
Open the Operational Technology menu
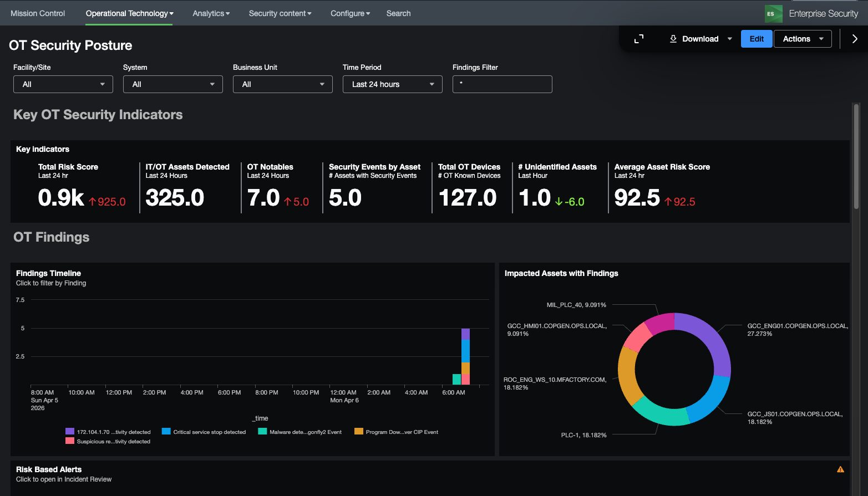(129, 13)
